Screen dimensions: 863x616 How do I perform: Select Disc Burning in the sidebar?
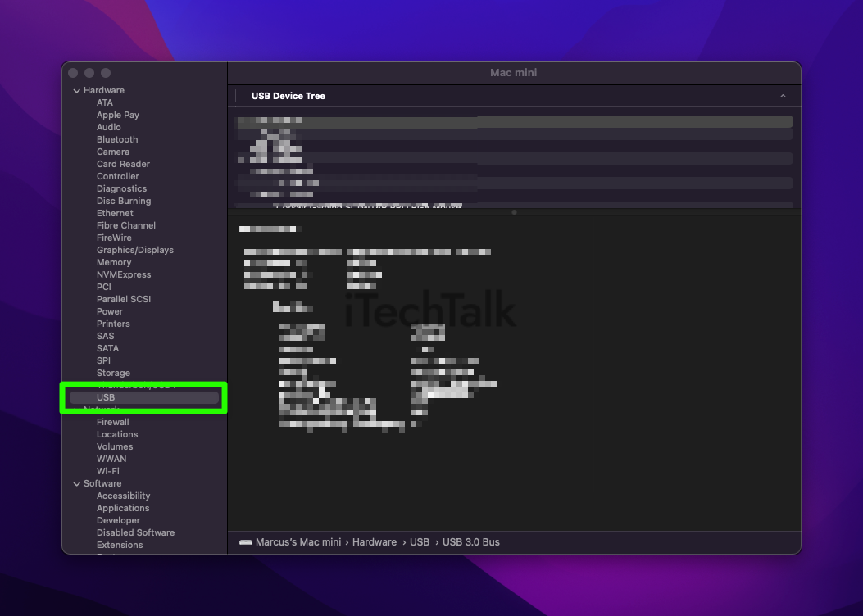tap(124, 201)
